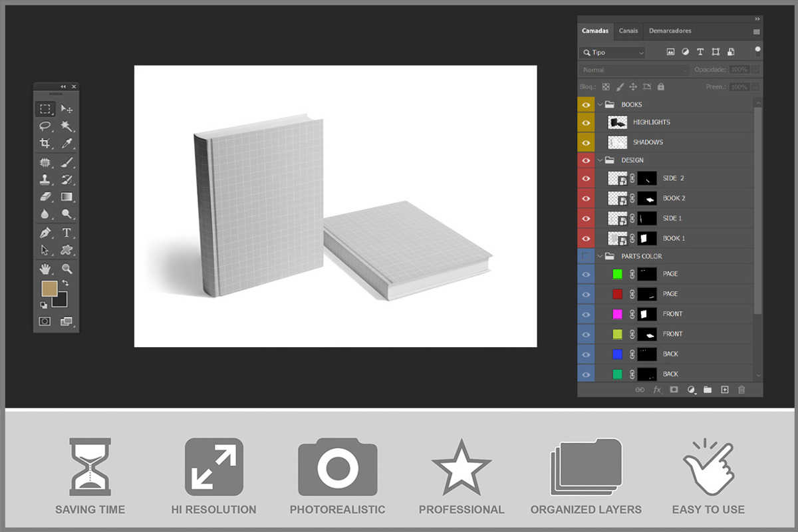The width and height of the screenshot is (798, 532).
Task: Turn off the layer filtering switch
Action: point(757,51)
